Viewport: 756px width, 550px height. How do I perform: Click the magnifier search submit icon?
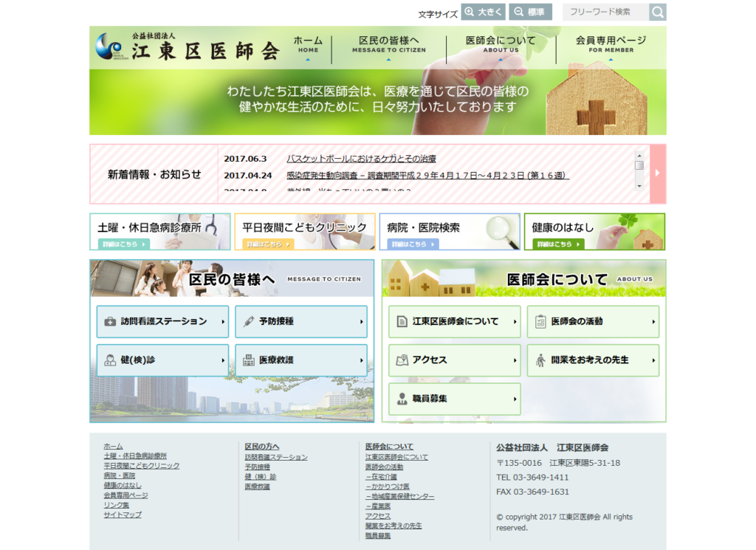point(657,12)
